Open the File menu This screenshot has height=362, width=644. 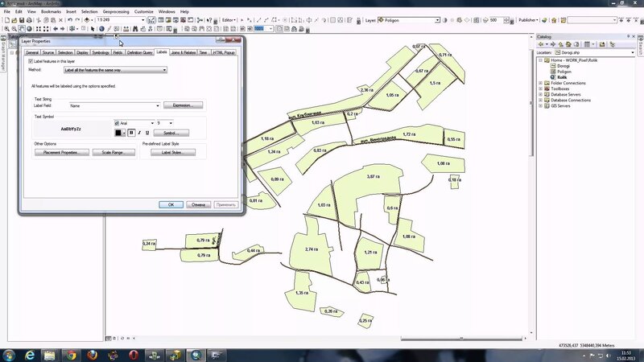pyautogui.click(x=7, y=11)
